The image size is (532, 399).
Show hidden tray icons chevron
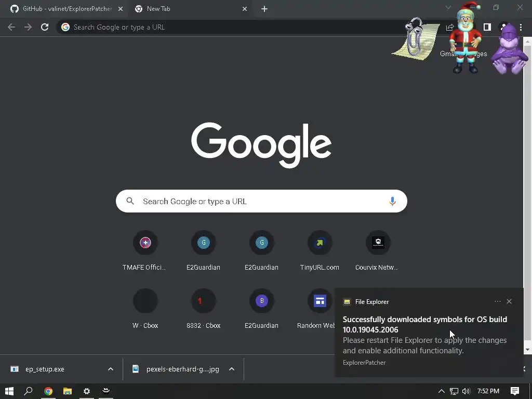click(x=442, y=391)
